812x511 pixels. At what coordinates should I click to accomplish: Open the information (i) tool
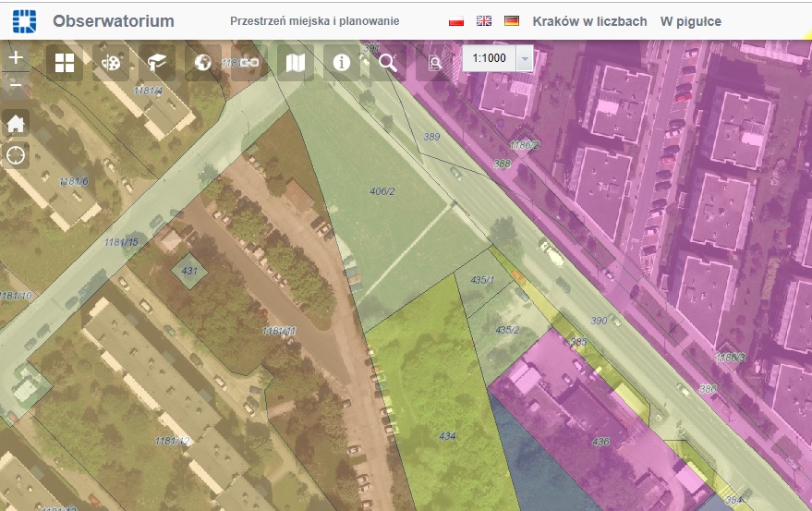342,63
